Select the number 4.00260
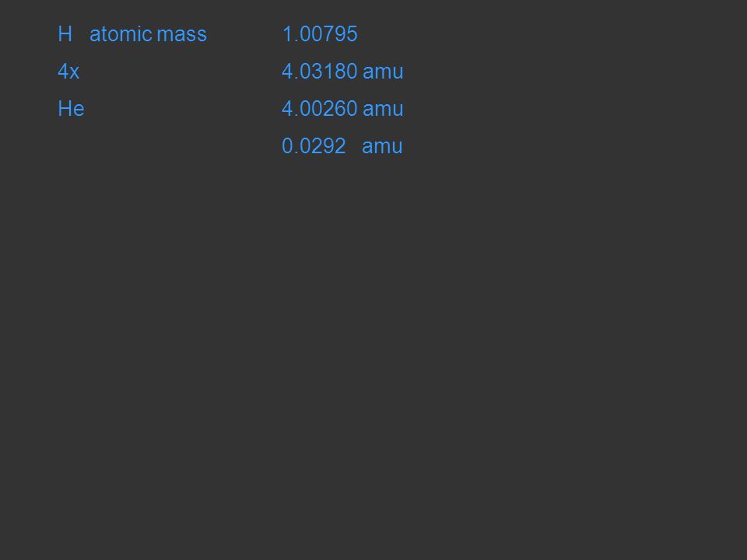 [319, 109]
